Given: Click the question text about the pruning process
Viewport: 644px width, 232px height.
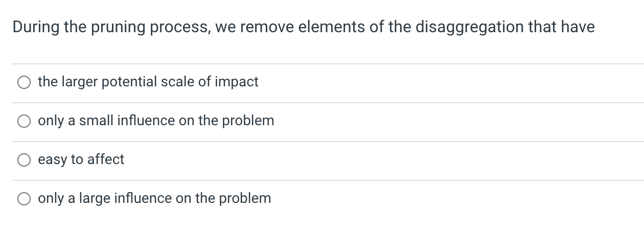Looking at the screenshot, I should click(x=304, y=27).
